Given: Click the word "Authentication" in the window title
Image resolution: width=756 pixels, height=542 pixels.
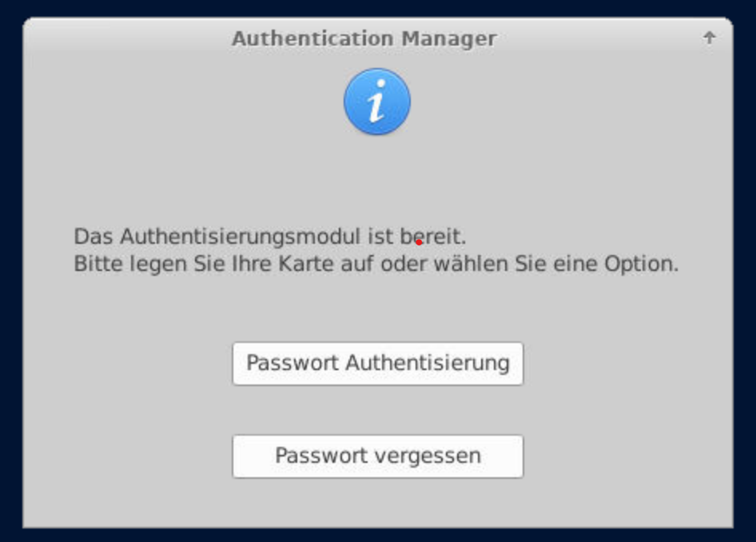Looking at the screenshot, I should click(x=312, y=38).
